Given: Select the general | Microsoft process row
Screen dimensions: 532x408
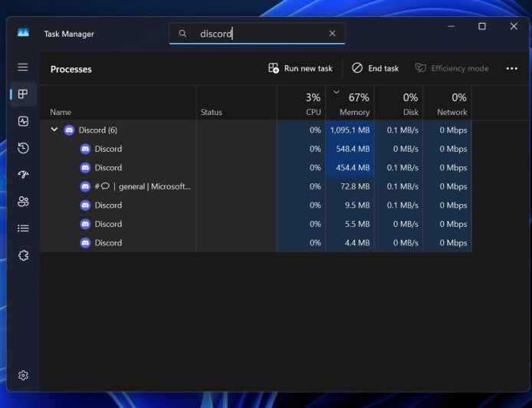Looking at the screenshot, I should coord(256,186).
